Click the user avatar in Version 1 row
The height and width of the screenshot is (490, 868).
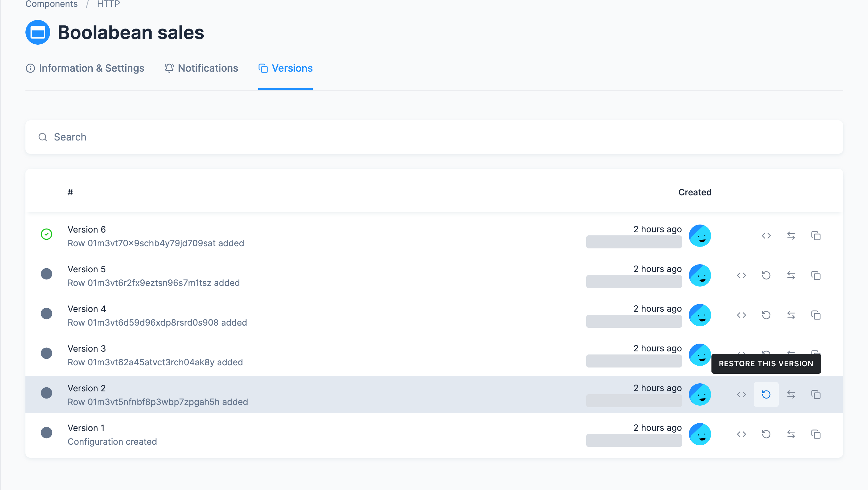[x=700, y=434]
